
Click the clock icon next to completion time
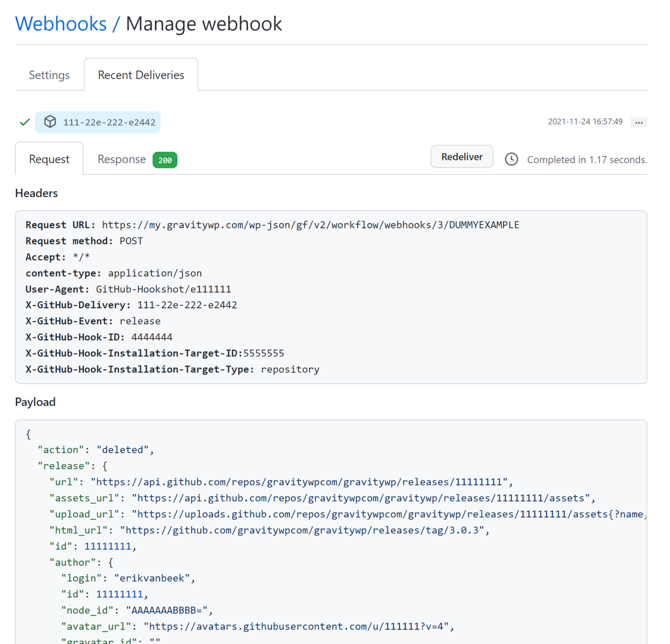coord(511,160)
